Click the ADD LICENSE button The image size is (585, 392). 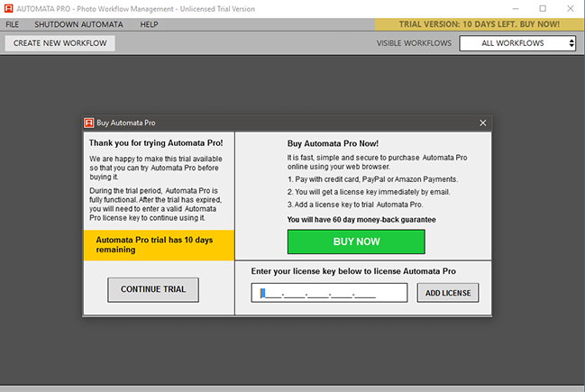point(448,293)
